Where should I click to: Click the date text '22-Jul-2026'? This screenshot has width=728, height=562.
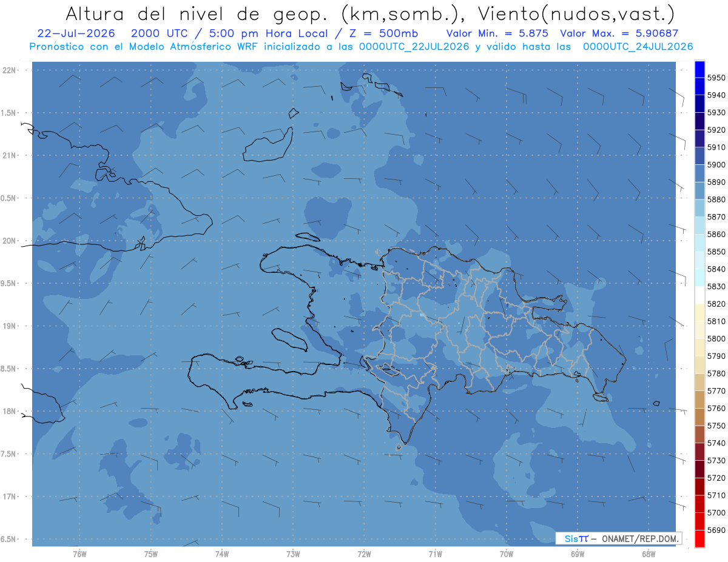point(76,34)
